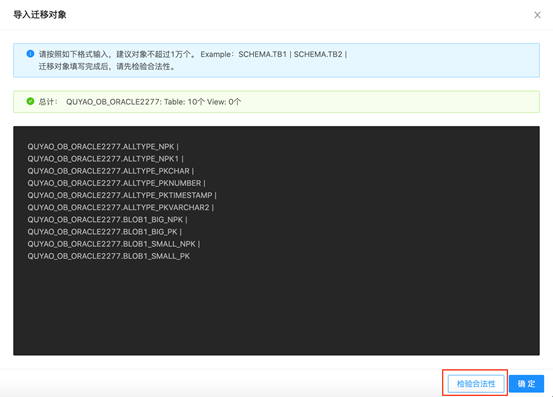Image resolution: width=553 pixels, height=397 pixels.
Task: Click the dialog title 导入迁移对象
Action: pyautogui.click(x=40, y=15)
